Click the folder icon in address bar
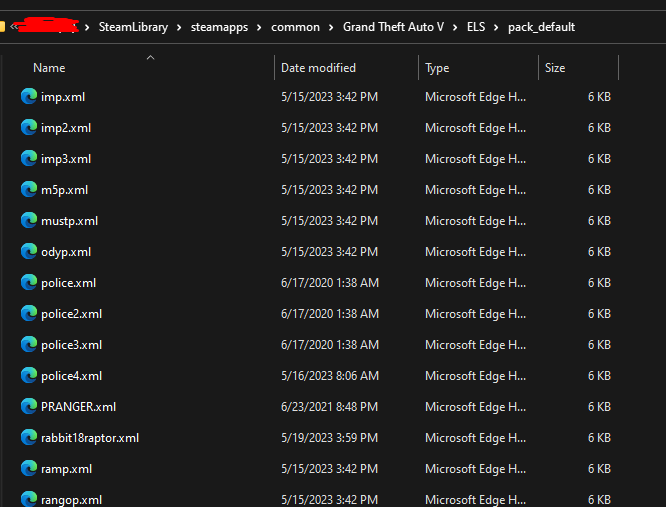This screenshot has width=666, height=507. click(x=2, y=27)
